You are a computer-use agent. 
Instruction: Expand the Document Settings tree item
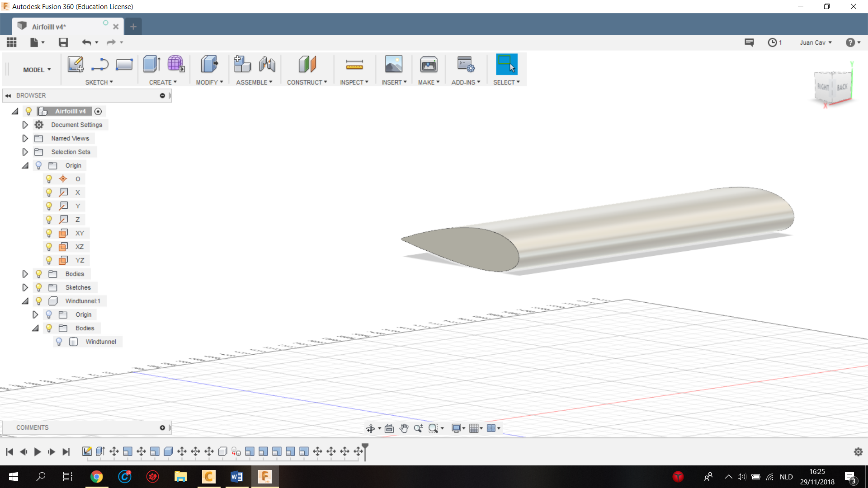tap(25, 125)
